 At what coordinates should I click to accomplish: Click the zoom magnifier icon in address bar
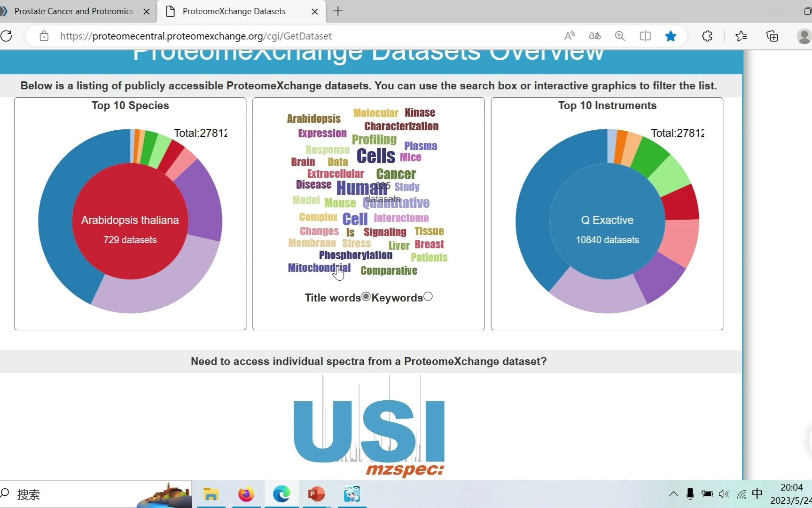(620, 36)
